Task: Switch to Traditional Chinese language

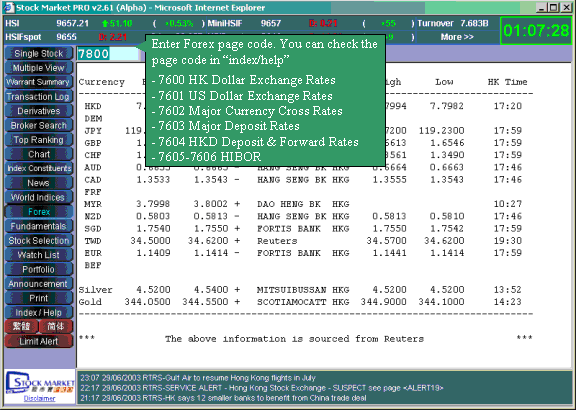Action: pyautogui.click(x=21, y=327)
